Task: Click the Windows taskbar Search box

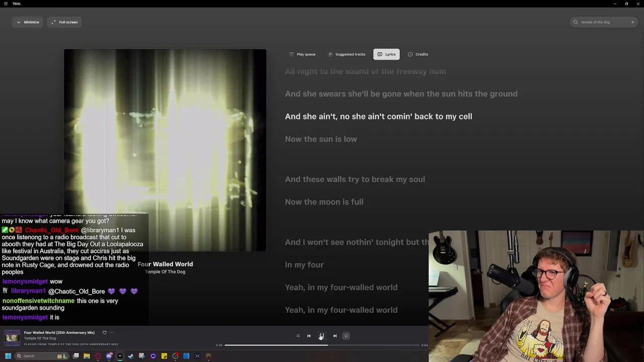Action: [42, 356]
